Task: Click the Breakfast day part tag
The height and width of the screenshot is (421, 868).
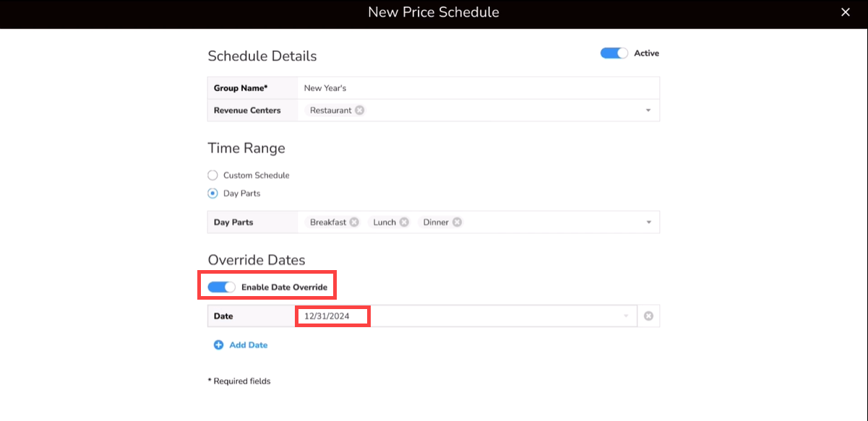Action: click(327, 222)
